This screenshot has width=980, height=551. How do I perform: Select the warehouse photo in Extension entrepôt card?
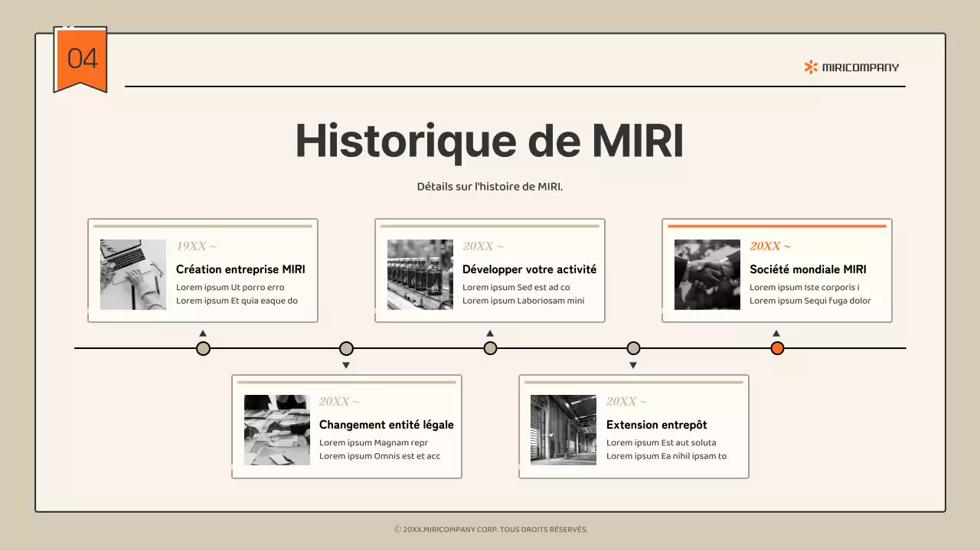click(563, 429)
